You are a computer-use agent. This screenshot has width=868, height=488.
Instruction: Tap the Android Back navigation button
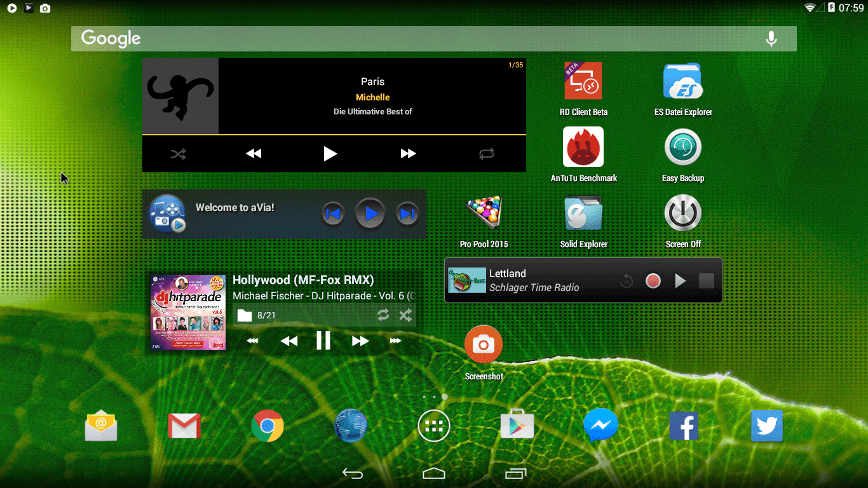[353, 473]
